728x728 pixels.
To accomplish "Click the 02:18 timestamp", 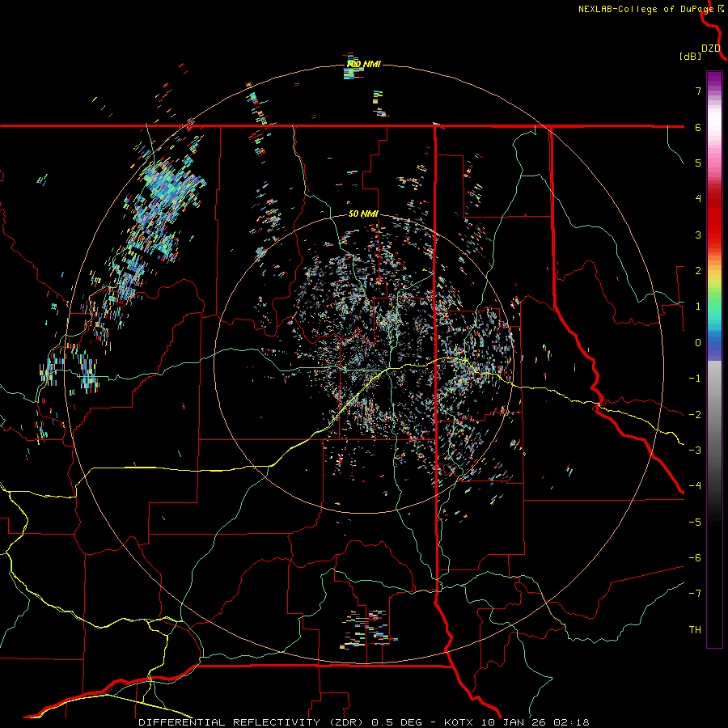I will (x=570, y=722).
